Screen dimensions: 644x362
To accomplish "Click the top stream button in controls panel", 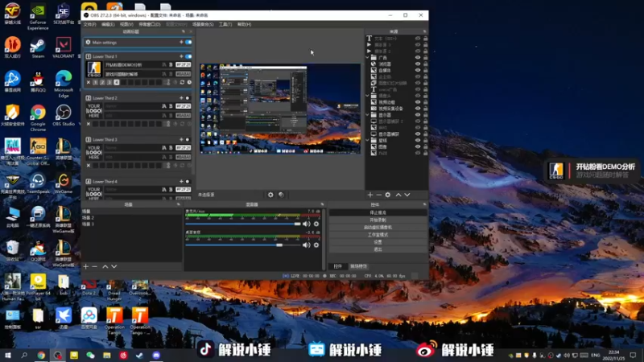I will coord(378,212).
